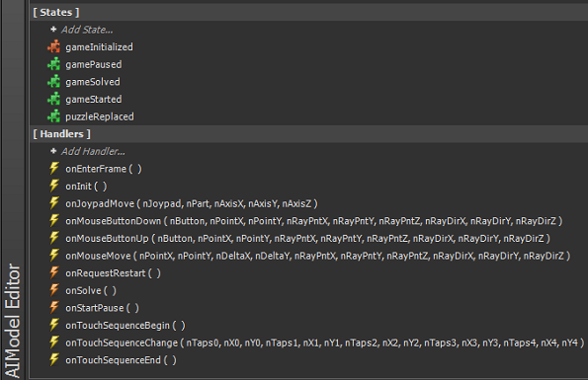The height and width of the screenshot is (380, 588).
Task: Open the AIModel Editor side tab
Action: pos(13,321)
